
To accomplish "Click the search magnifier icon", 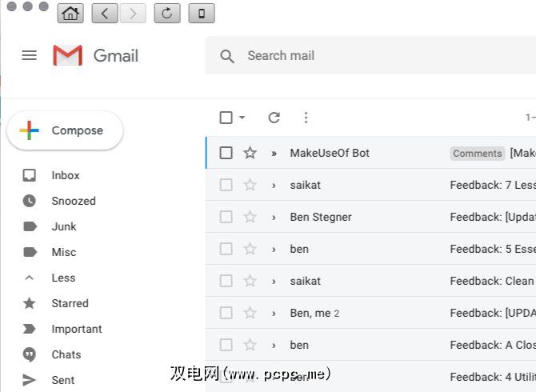I will pyautogui.click(x=227, y=56).
